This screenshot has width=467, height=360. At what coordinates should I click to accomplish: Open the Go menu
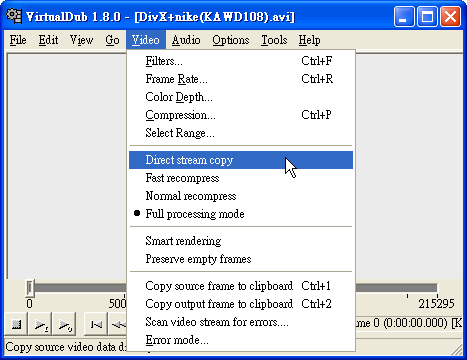[x=112, y=40]
